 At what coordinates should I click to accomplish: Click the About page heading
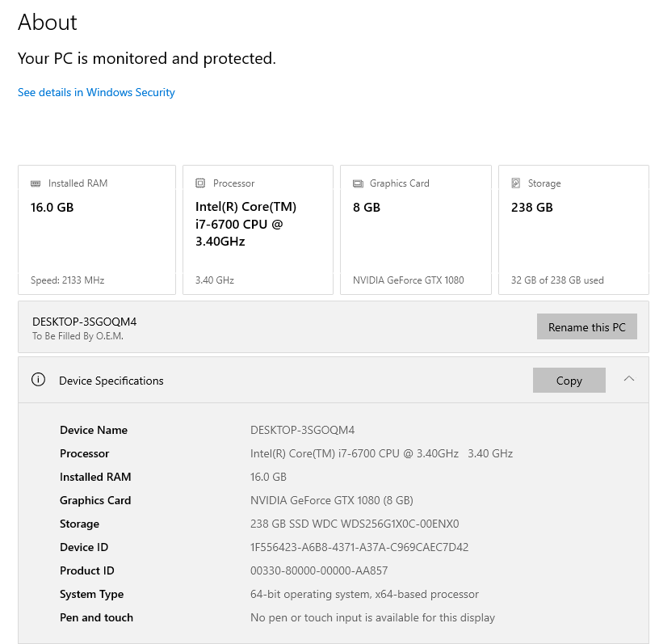click(48, 22)
